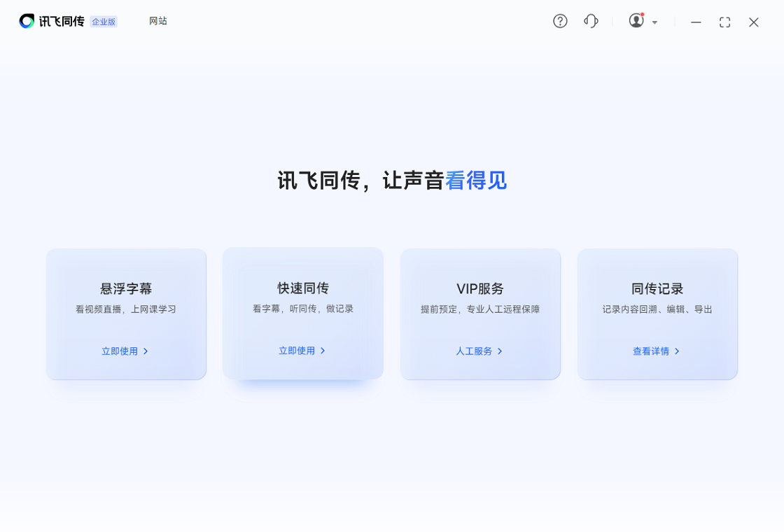Viewport: 784px width, 532px height.
Task: Select the 悬浮字幕 card title
Action: click(126, 288)
